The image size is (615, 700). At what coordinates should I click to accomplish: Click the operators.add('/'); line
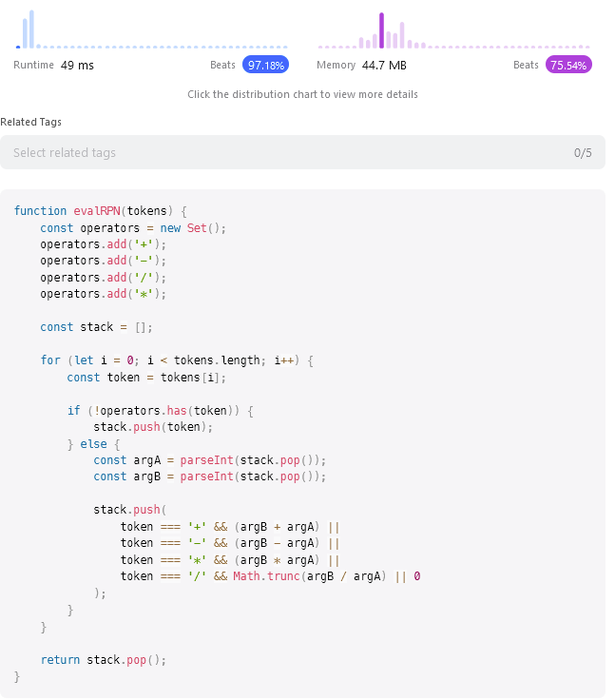tap(103, 278)
